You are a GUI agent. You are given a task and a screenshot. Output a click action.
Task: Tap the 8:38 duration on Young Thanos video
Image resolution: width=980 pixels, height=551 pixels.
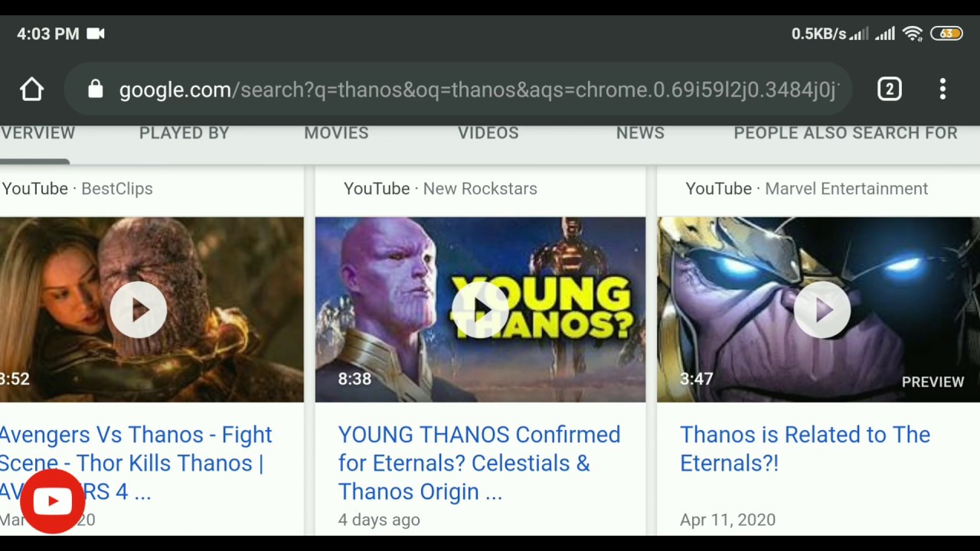point(354,379)
